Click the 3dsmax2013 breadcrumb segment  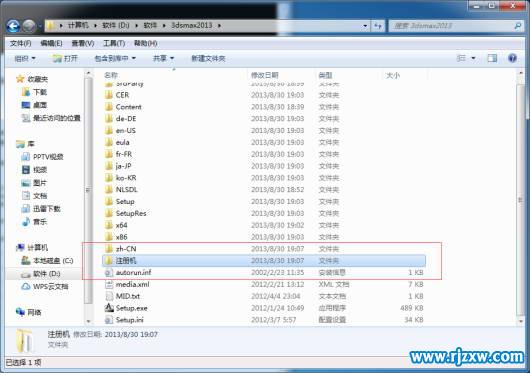(192, 25)
